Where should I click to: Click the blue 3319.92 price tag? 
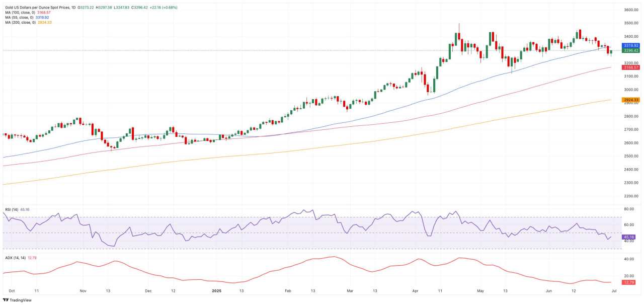click(631, 45)
